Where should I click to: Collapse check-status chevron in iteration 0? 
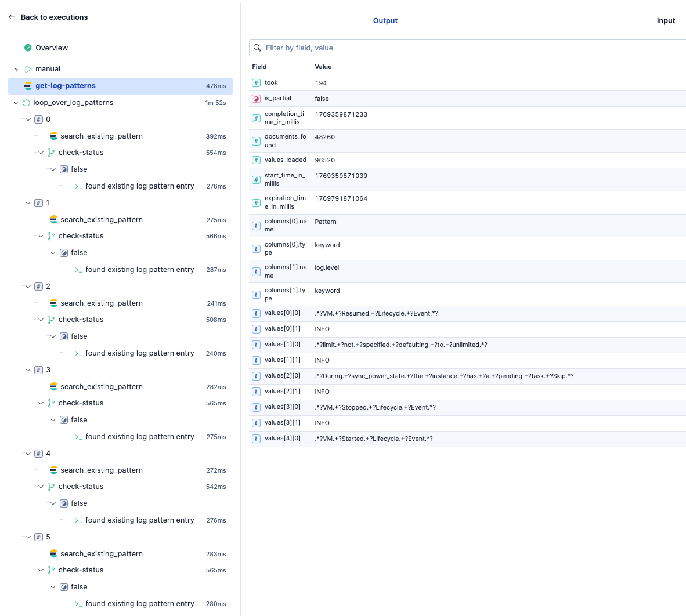point(41,153)
